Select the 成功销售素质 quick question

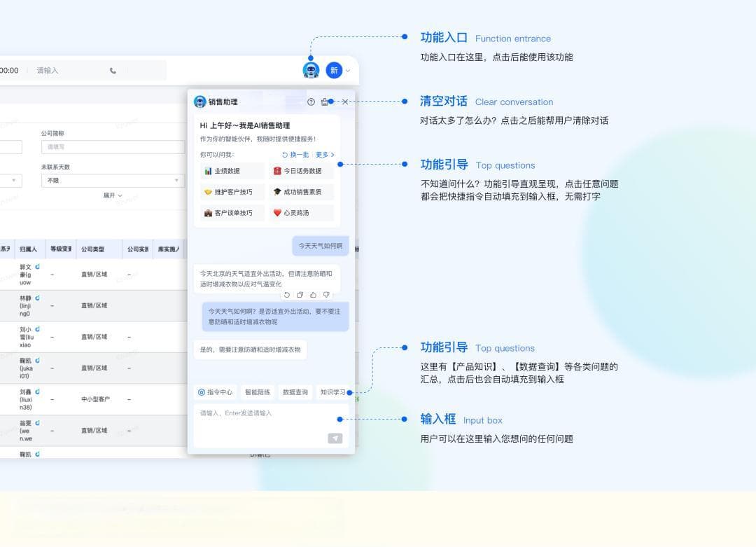pyautogui.click(x=301, y=192)
